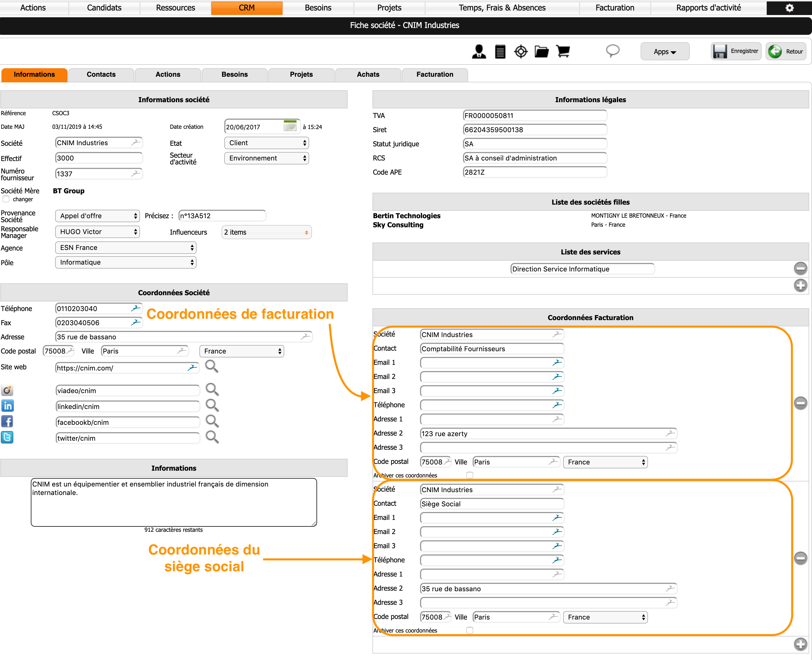Click the target crosshair icon in the toolbar
Screen dimensions: 812x660
click(521, 51)
